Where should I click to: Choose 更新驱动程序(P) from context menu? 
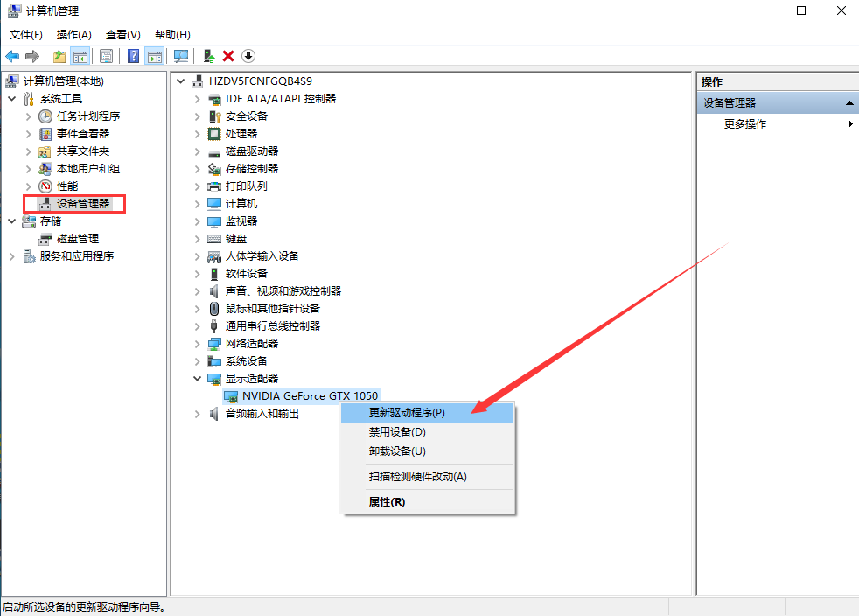(427, 413)
